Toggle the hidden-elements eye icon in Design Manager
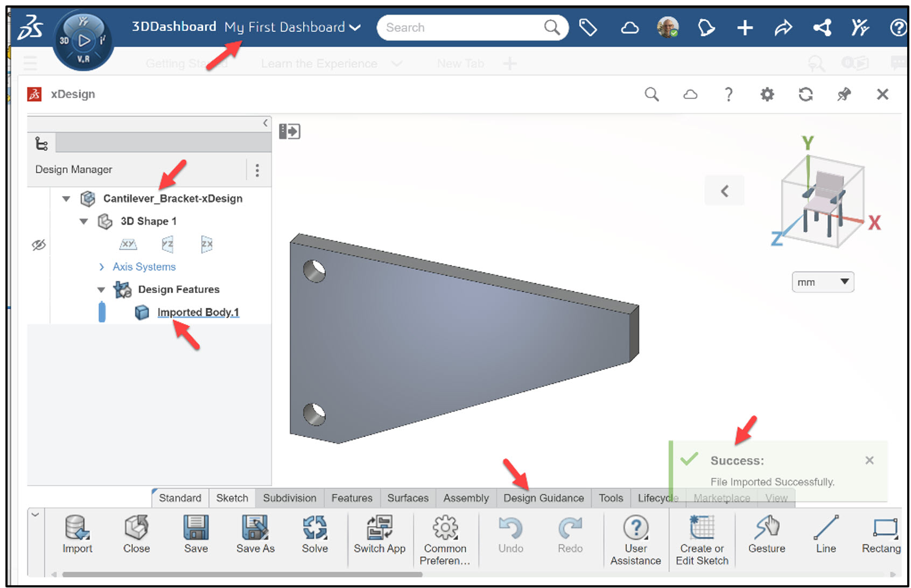The height and width of the screenshot is (588, 911). click(37, 245)
